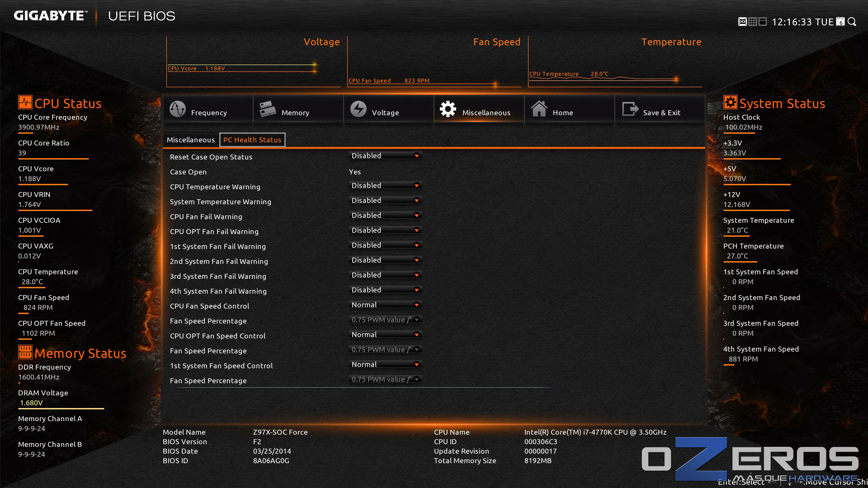
Task: Click the CPU Name Intel Core i7-4770K
Action: point(595,432)
